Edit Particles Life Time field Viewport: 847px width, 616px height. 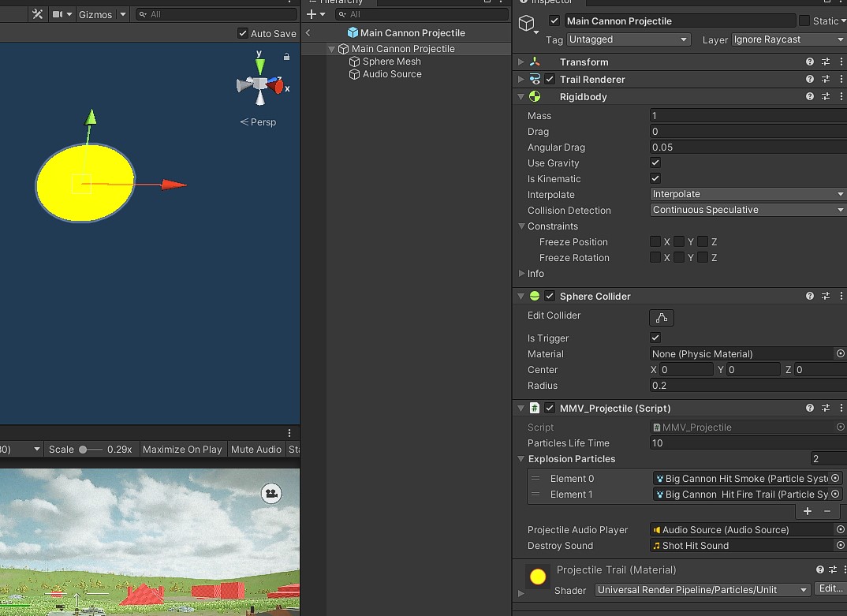click(748, 443)
